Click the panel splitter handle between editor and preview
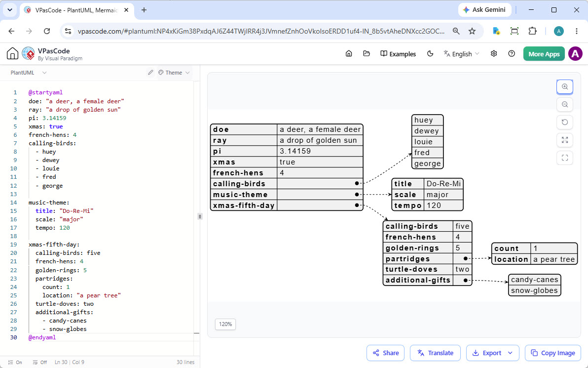 click(x=200, y=216)
